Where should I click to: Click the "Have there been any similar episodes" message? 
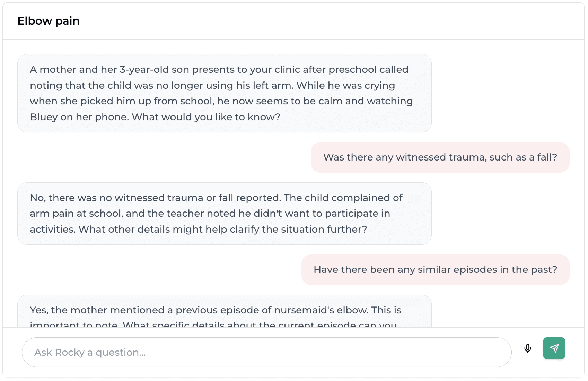tap(435, 270)
